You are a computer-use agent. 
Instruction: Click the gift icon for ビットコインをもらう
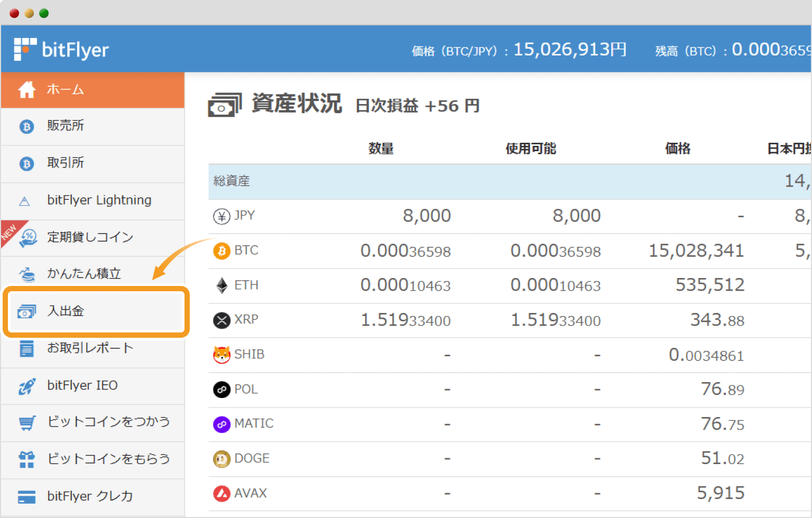pyautogui.click(x=26, y=459)
